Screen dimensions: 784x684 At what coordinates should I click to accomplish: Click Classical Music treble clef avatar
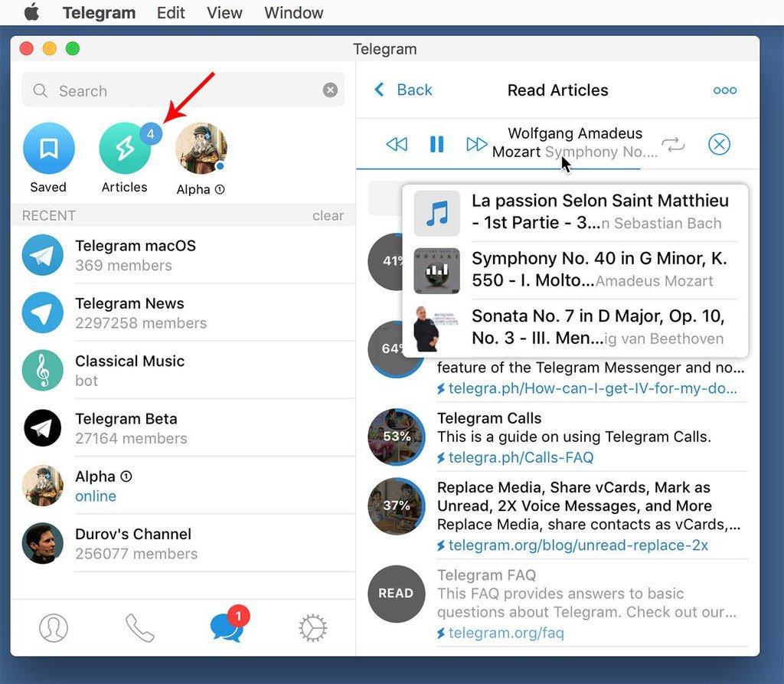pyautogui.click(x=43, y=370)
